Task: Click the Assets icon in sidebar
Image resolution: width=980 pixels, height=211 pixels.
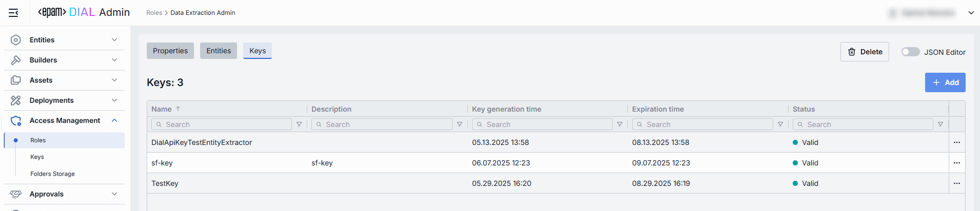Action: coord(16,80)
